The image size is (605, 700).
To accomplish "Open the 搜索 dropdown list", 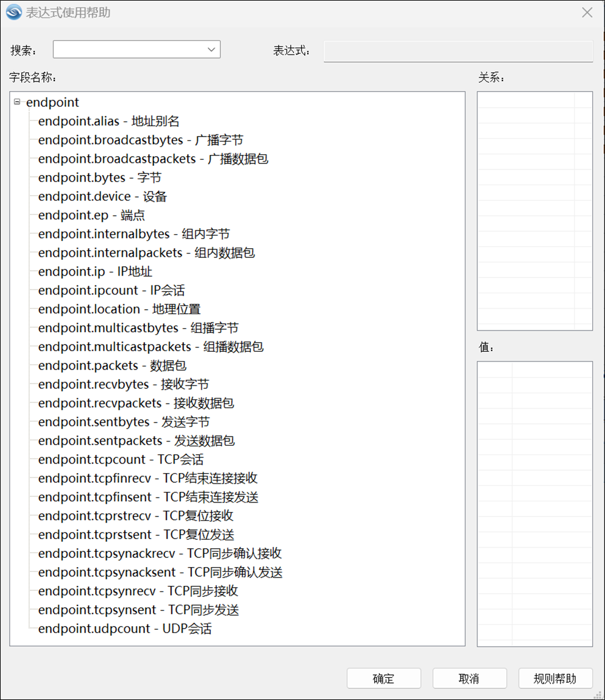I will [211, 49].
